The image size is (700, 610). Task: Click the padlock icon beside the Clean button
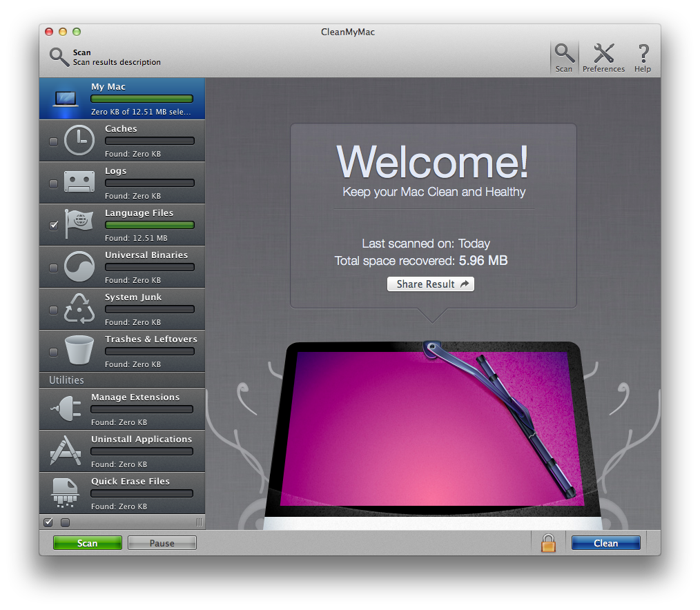pos(548,543)
